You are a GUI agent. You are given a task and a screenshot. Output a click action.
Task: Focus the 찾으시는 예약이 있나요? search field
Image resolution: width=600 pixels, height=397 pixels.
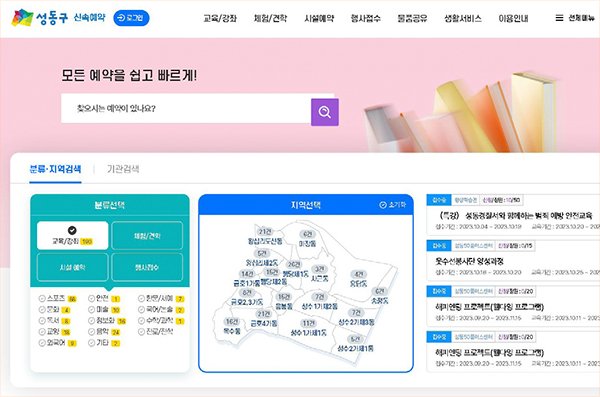(186, 109)
